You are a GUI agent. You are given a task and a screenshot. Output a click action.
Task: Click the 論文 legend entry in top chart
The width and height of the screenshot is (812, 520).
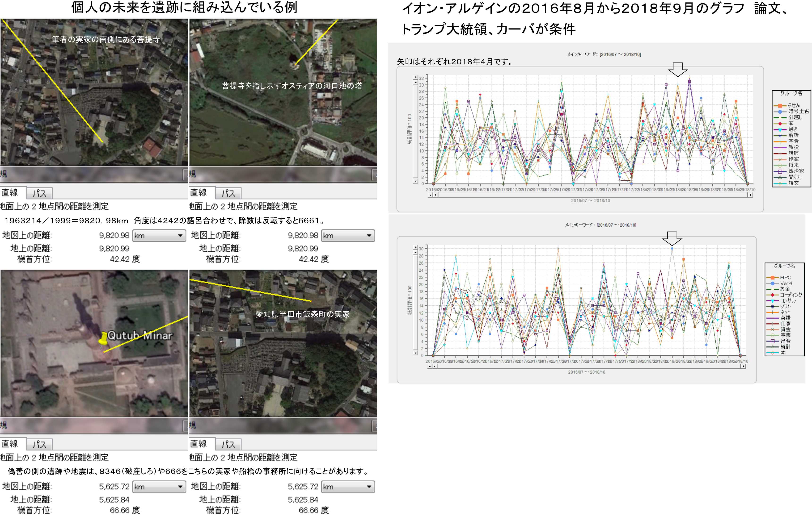pos(793,183)
